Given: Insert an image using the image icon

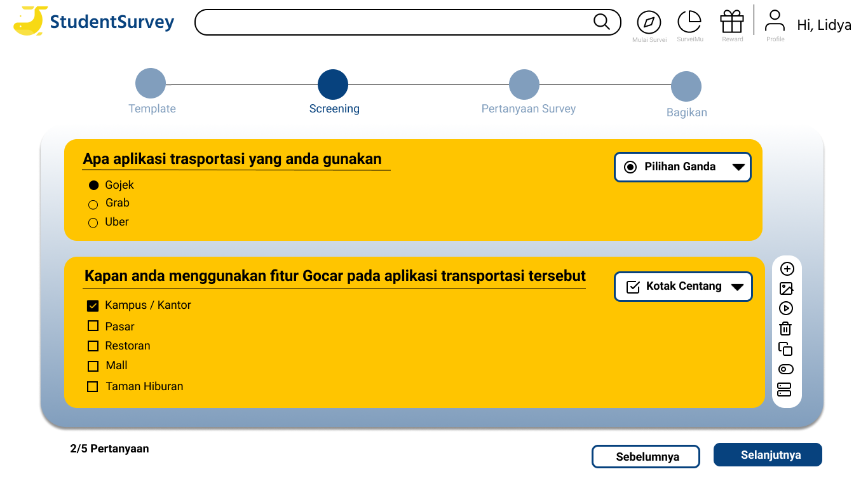Looking at the screenshot, I should click(x=787, y=288).
